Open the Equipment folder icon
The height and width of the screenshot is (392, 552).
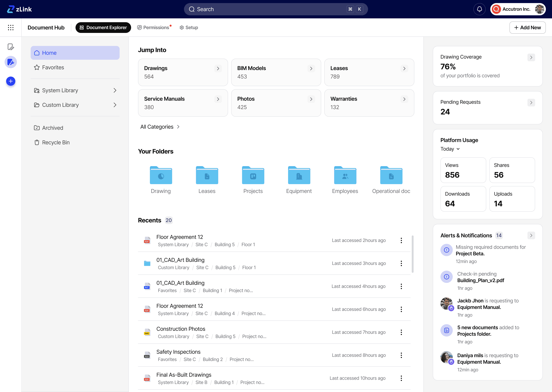(x=299, y=176)
